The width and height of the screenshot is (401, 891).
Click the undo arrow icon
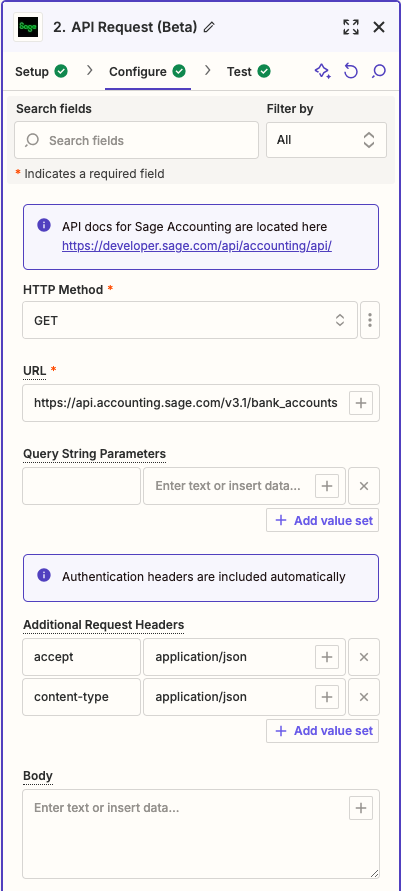click(351, 72)
